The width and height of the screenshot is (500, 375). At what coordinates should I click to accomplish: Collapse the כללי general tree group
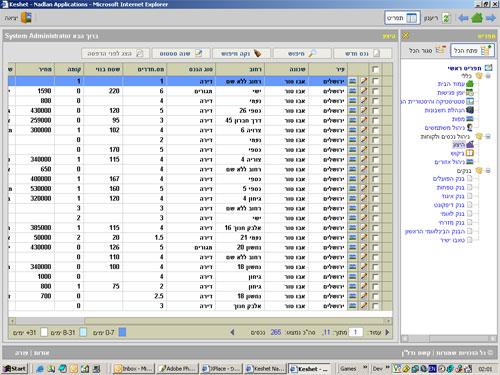[x=488, y=76]
